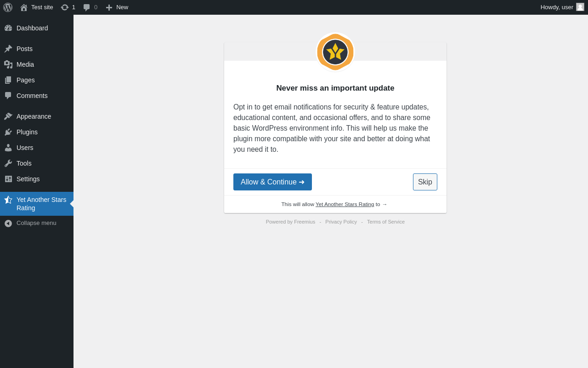The image size is (588, 368).
Task: Open Appearance menu item
Action: tap(37, 116)
